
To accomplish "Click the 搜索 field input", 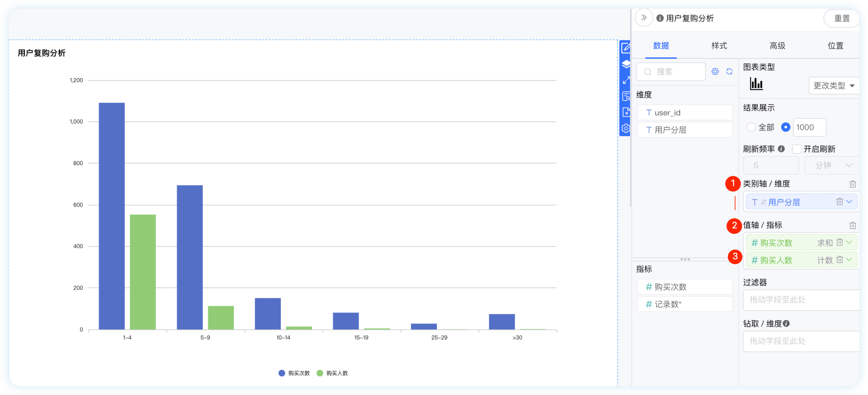I will [x=671, y=71].
